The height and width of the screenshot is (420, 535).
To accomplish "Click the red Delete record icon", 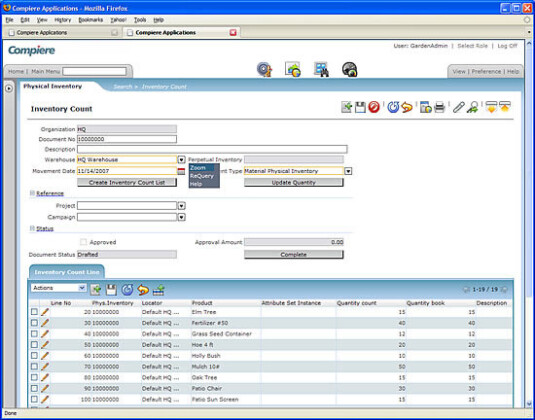I will [x=374, y=107].
